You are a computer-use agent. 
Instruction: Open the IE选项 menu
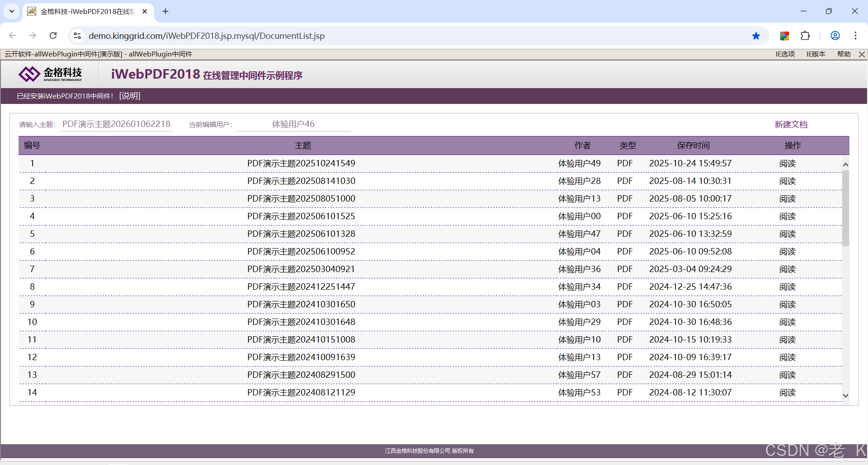point(785,54)
